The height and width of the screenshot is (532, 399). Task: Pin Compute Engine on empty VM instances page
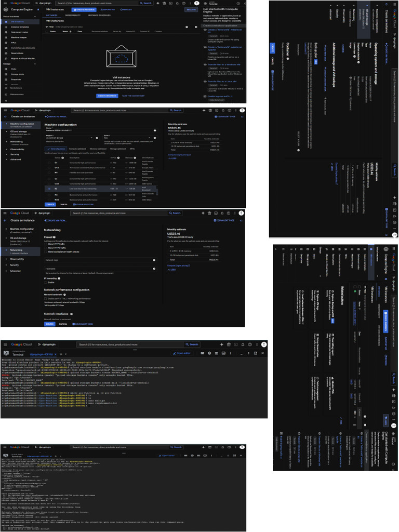coord(38,9)
